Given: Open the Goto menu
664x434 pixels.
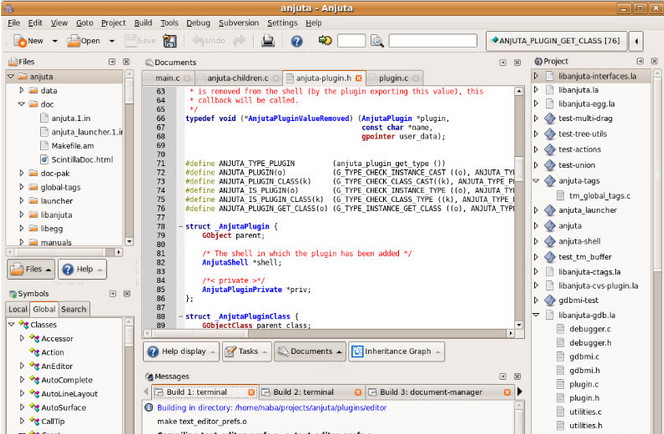Looking at the screenshot, I should [x=84, y=23].
